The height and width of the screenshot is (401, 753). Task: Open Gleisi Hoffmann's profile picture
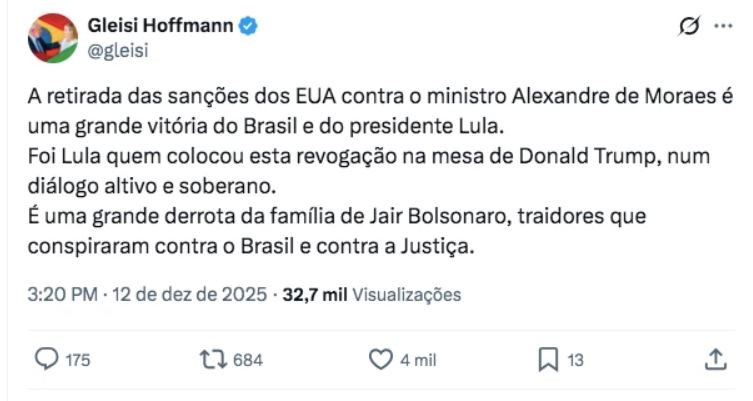(53, 38)
